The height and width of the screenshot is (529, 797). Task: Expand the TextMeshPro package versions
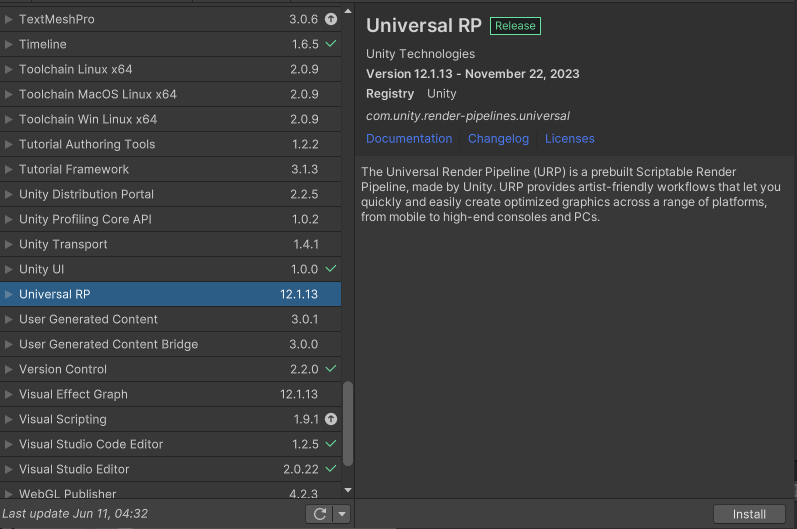pos(9,19)
